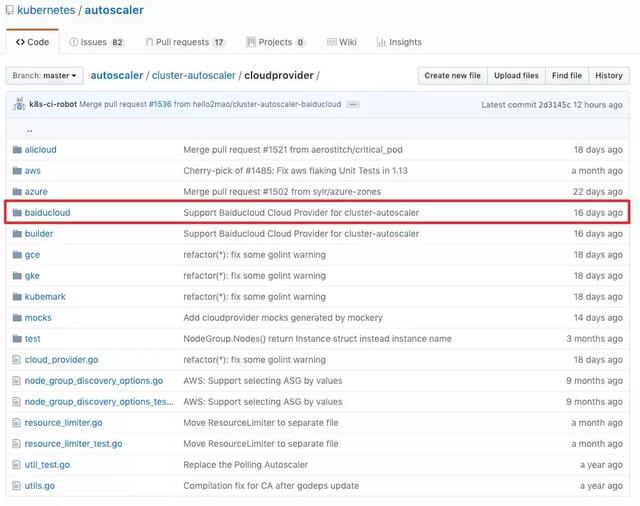Image resolution: width=640 pixels, height=506 pixels.
Task: Open the aws folder
Action: coord(33,171)
